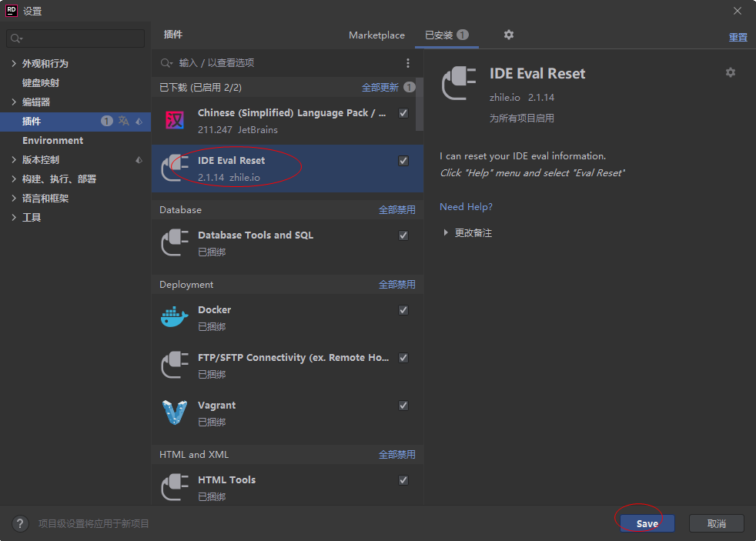Click the project-level marker icon on 版本控制 row
The height and width of the screenshot is (541, 756).
click(x=139, y=160)
